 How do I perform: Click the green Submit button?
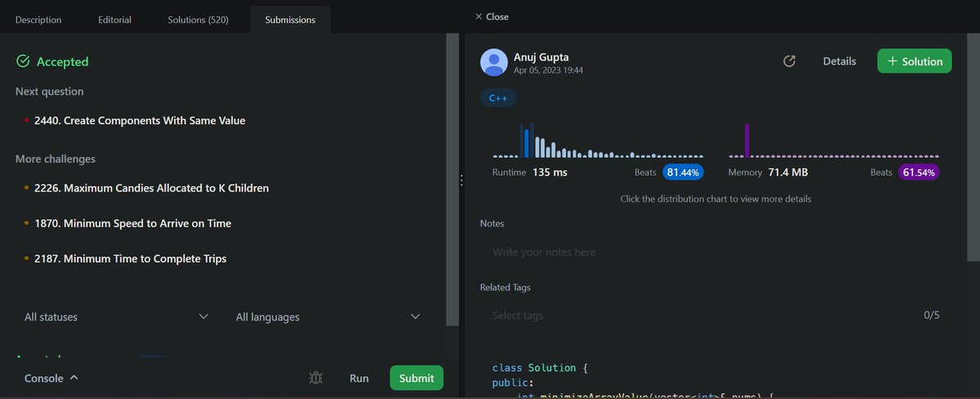pyautogui.click(x=416, y=378)
